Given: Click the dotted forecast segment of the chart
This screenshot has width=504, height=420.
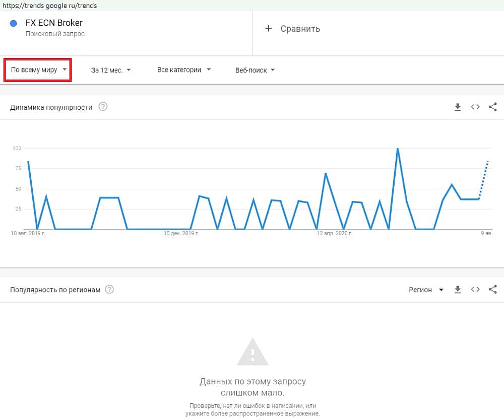Looking at the screenshot, I should coord(483,180).
